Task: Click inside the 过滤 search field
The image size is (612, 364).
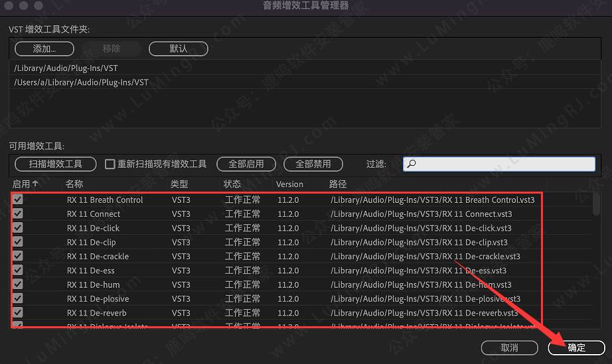Action: (504, 164)
